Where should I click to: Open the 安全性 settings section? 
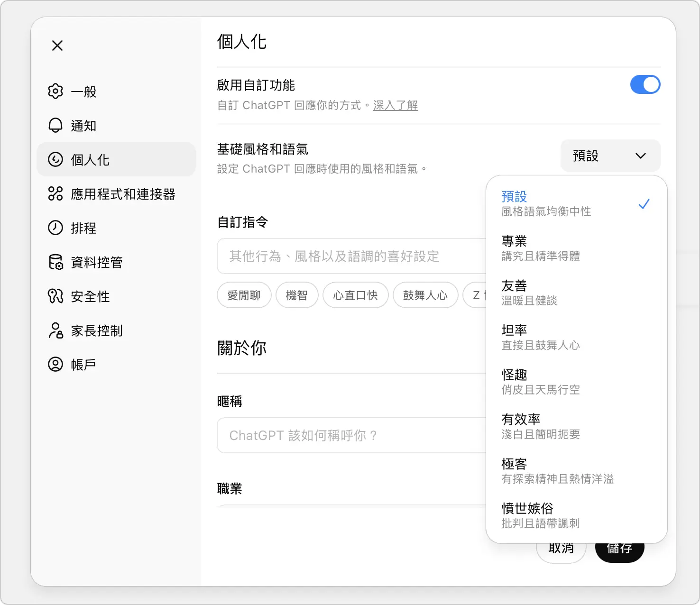coord(116,296)
